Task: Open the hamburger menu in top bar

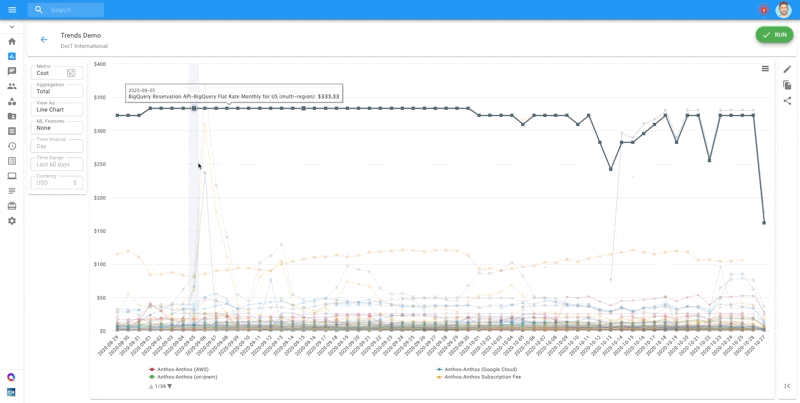Action: [12, 10]
